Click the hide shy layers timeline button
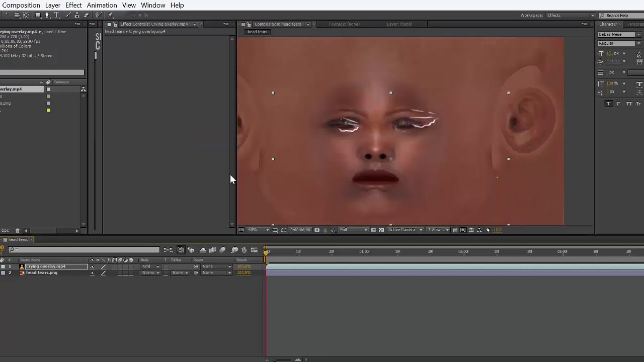This screenshot has width=644, height=362. coord(203,250)
